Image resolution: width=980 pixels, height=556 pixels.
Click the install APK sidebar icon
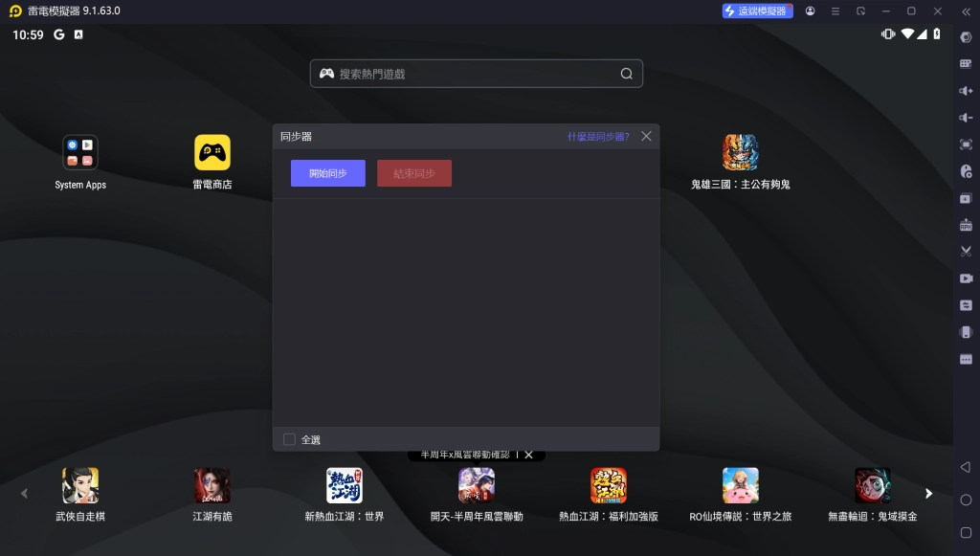pos(966,226)
